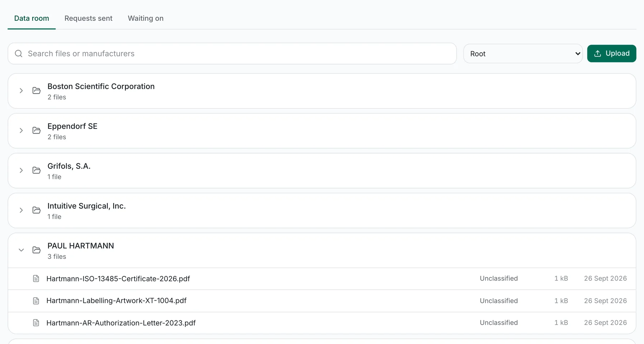Expand the Eppendorf SE folder chevron
The height and width of the screenshot is (344, 644).
point(21,130)
